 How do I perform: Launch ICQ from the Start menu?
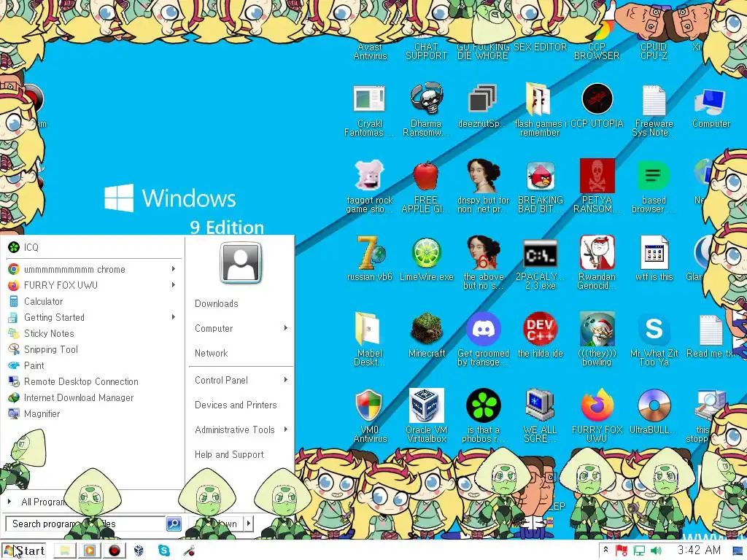pos(94,247)
